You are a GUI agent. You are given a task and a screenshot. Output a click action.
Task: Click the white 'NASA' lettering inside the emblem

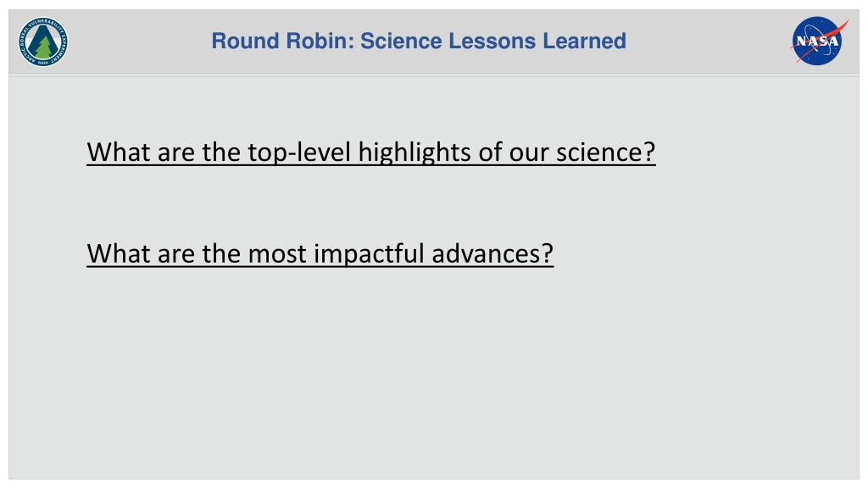tap(818, 42)
